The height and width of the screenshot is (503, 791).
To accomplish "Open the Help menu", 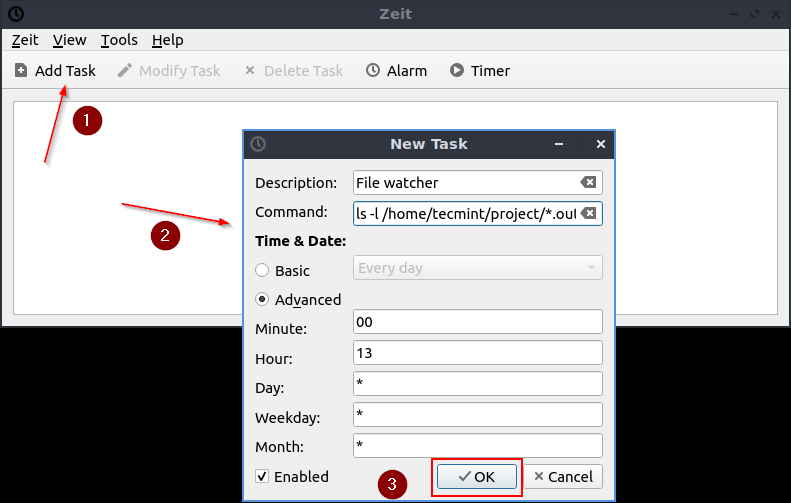I will click(167, 40).
